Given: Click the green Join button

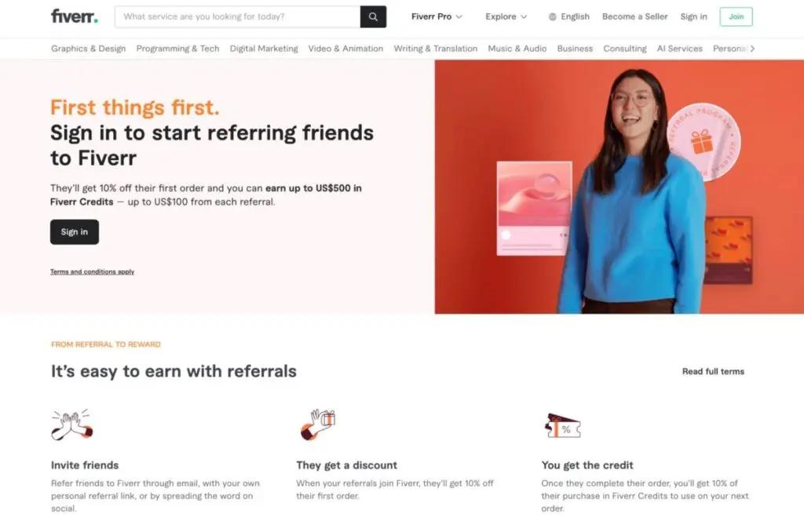Looking at the screenshot, I should [736, 17].
